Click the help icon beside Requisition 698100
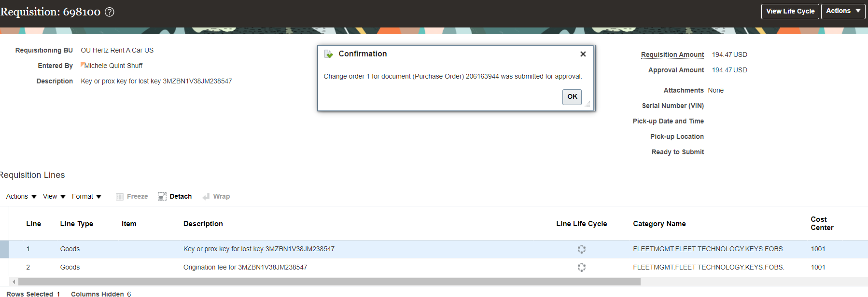 click(110, 12)
